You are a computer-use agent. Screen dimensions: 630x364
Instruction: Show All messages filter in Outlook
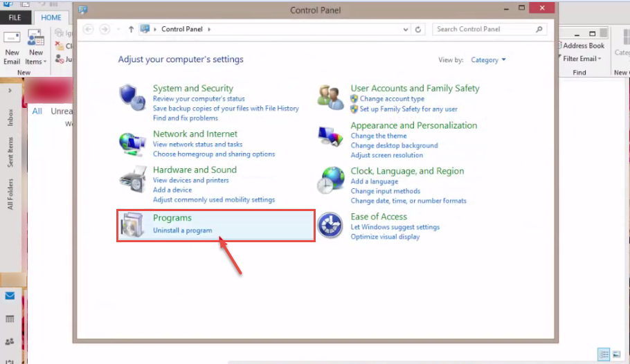(x=37, y=111)
